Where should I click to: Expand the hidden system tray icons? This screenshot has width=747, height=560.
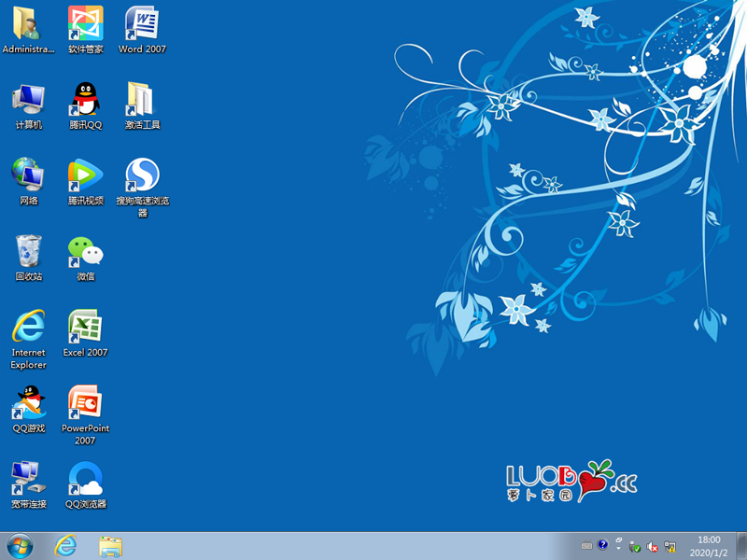click(618, 549)
